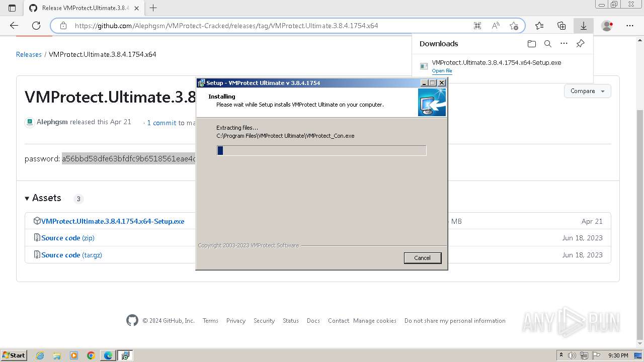Screen dimensions: 644x362
Task: Download Source code (zip)
Action: point(68,238)
